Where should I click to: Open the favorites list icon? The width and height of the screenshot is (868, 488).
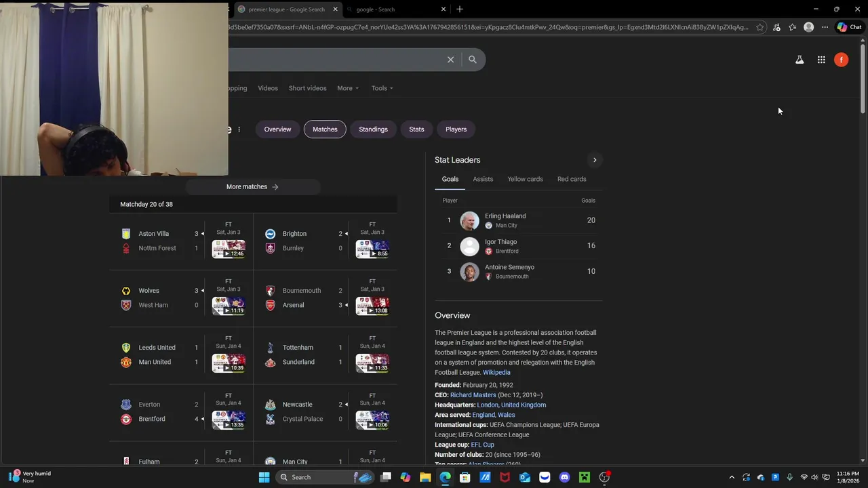[x=792, y=27]
